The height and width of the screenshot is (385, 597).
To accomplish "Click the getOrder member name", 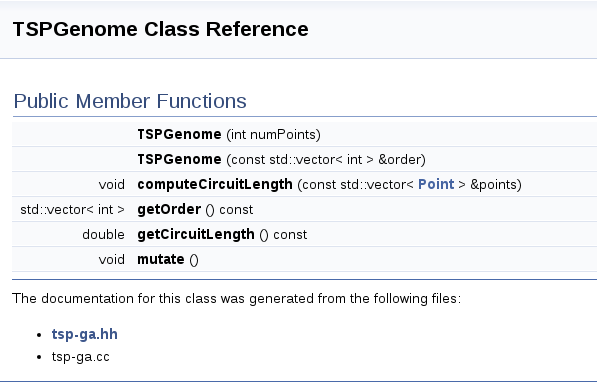I will click(x=169, y=209).
